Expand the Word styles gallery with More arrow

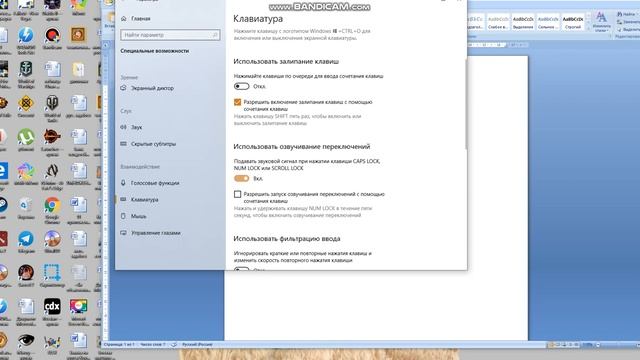tap(588, 28)
